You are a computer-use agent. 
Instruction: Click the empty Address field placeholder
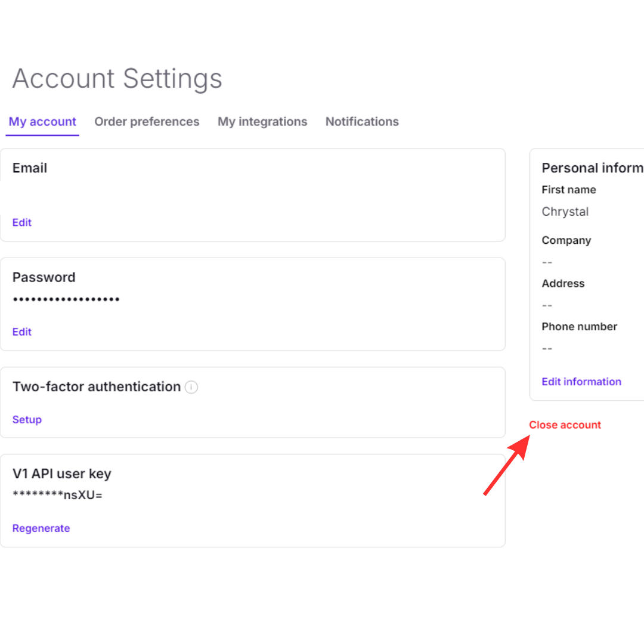pos(547,305)
